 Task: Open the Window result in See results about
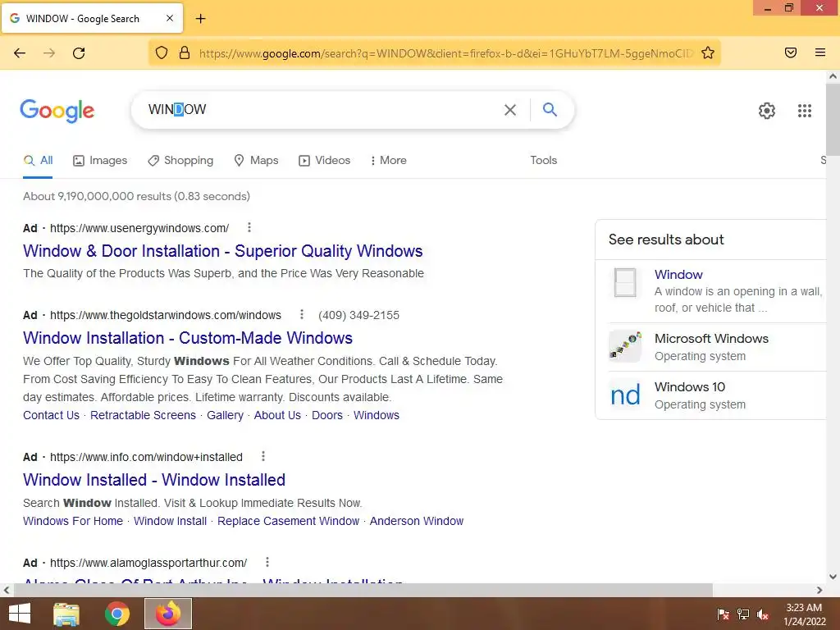(678, 274)
